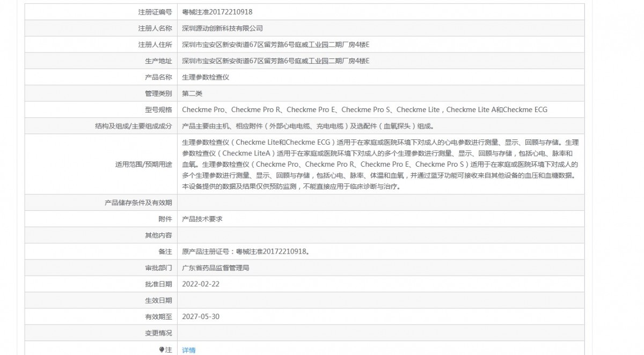Click the 管理类别 field label
Image resolution: width=644 pixels, height=355 pixels.
click(x=158, y=93)
